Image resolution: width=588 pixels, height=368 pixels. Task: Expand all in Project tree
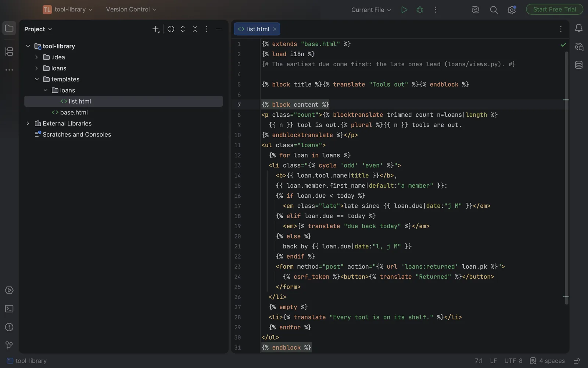(183, 29)
